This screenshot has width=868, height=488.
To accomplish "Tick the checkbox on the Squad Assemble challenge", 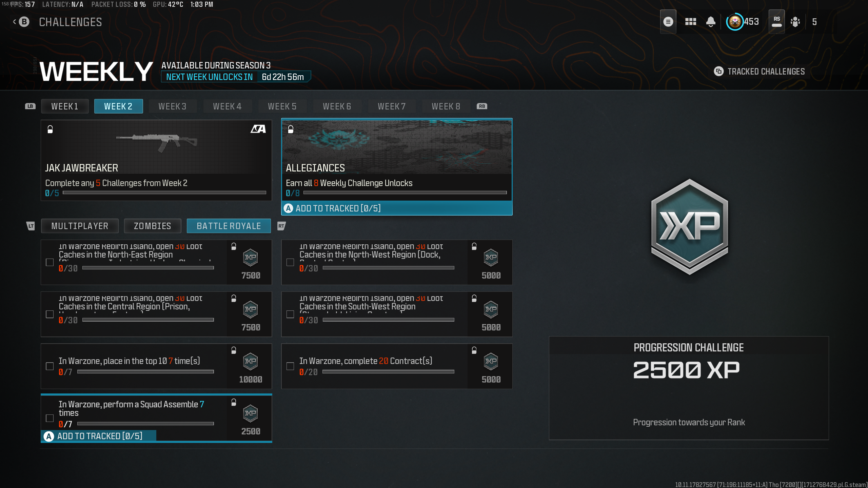I will coord(50,418).
